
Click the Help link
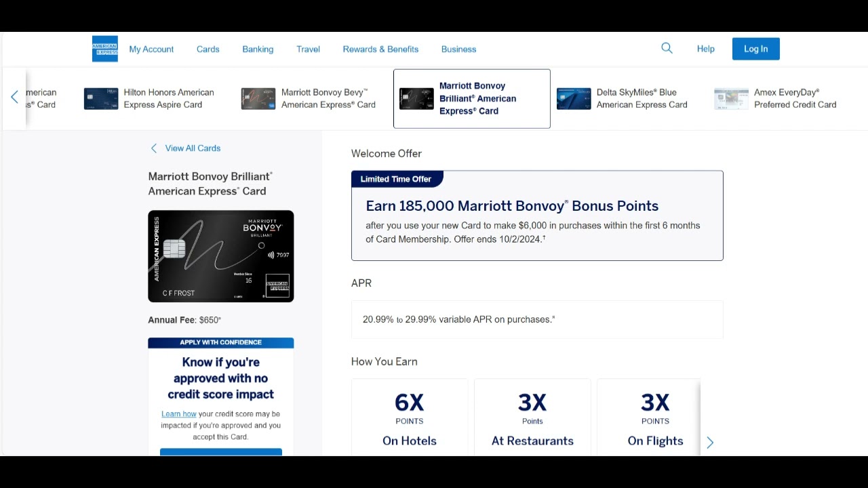tap(706, 49)
